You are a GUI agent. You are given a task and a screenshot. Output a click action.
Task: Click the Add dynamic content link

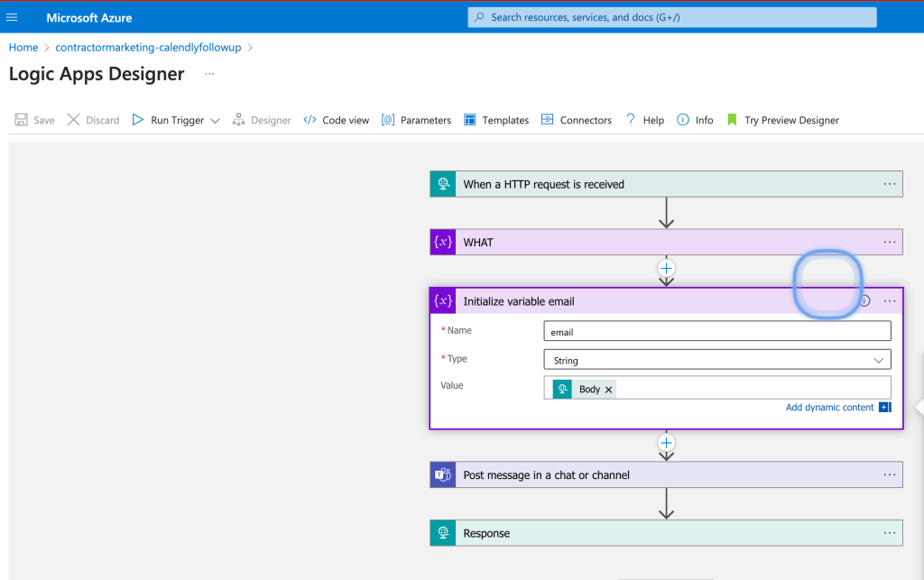[830, 408]
